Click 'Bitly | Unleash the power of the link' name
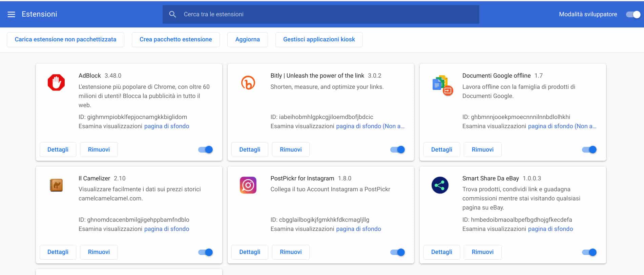644x275 pixels. coord(317,76)
